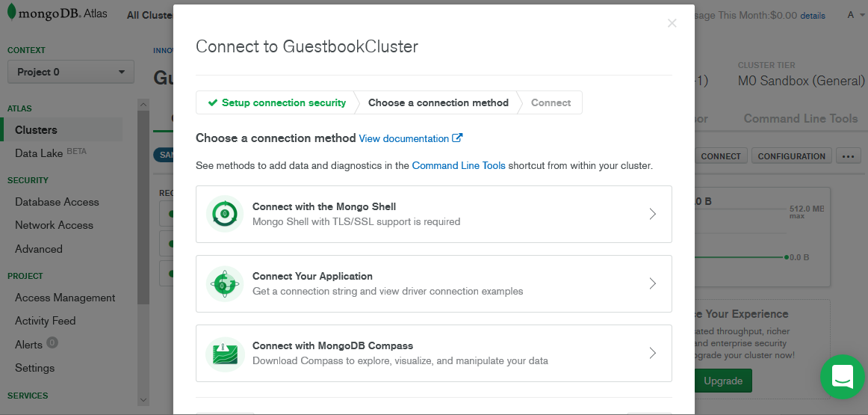Open the Intercom chat bubble
The height and width of the screenshot is (415, 868).
click(842, 377)
